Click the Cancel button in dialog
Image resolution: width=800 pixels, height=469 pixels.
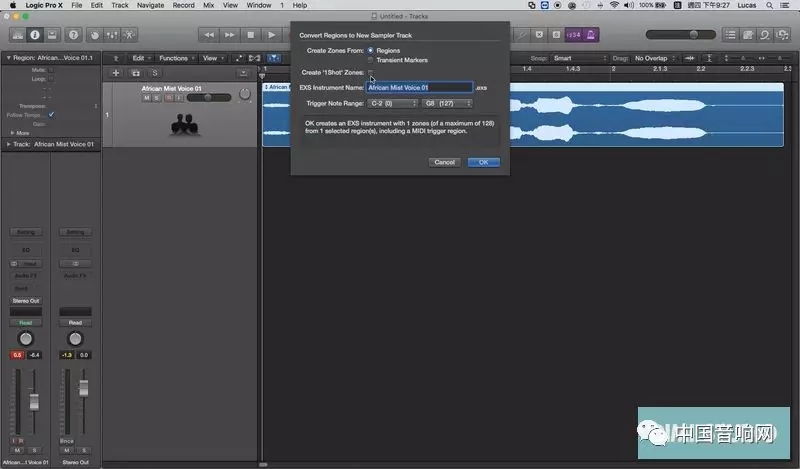click(444, 162)
